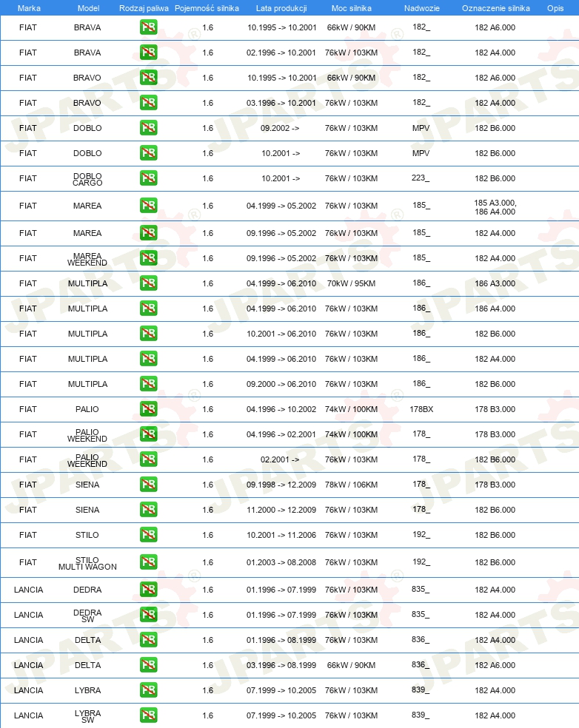Click the 'Model' column header
Image resolution: width=579 pixels, height=728 pixels.
[88, 8]
